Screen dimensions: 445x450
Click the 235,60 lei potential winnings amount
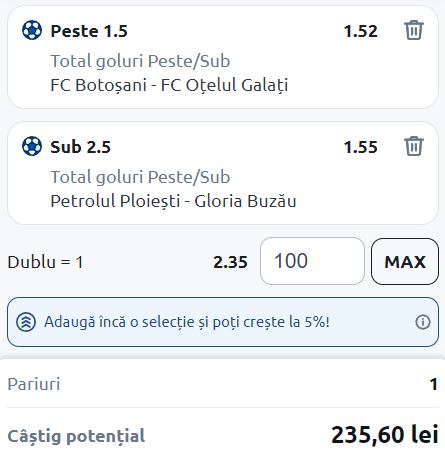click(x=385, y=435)
